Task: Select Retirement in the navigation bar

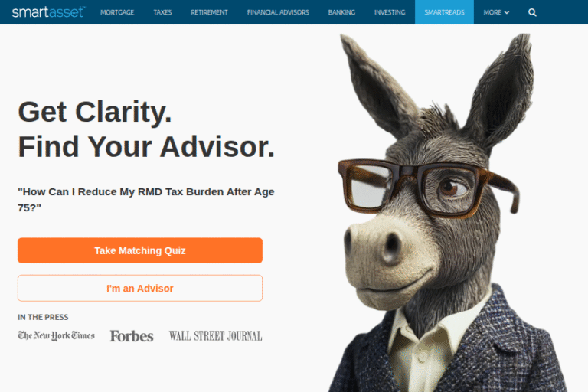Action: (209, 12)
